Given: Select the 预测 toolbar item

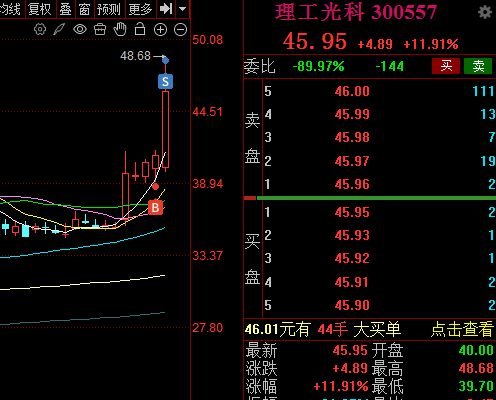Looking at the screenshot, I should 108,9.
